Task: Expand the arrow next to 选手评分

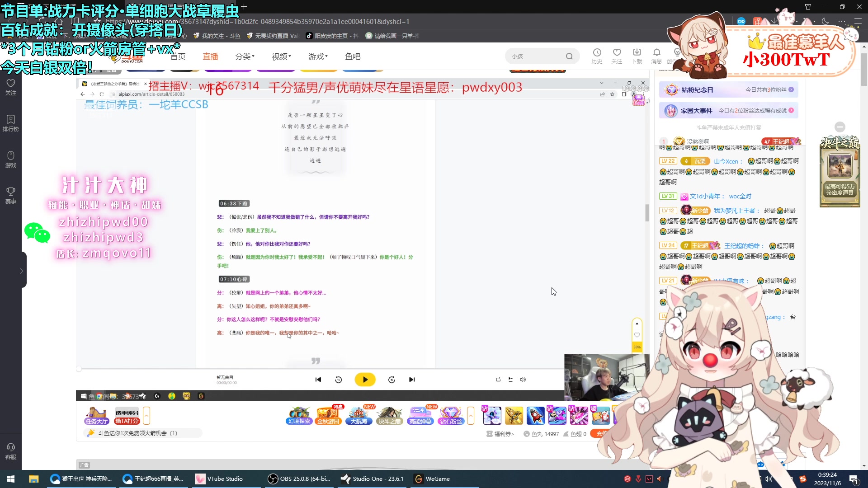Action: [x=146, y=416]
